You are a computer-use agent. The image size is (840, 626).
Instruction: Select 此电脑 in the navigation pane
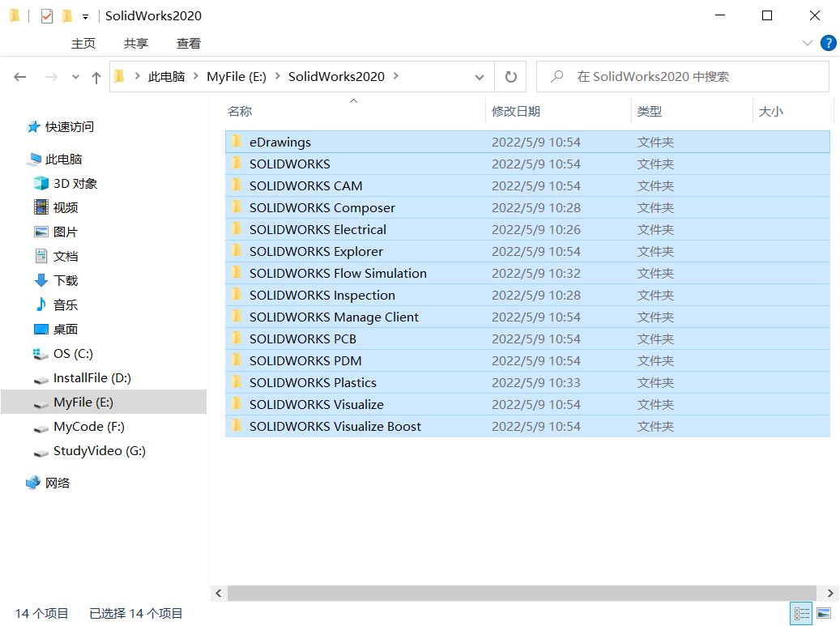[x=63, y=159]
